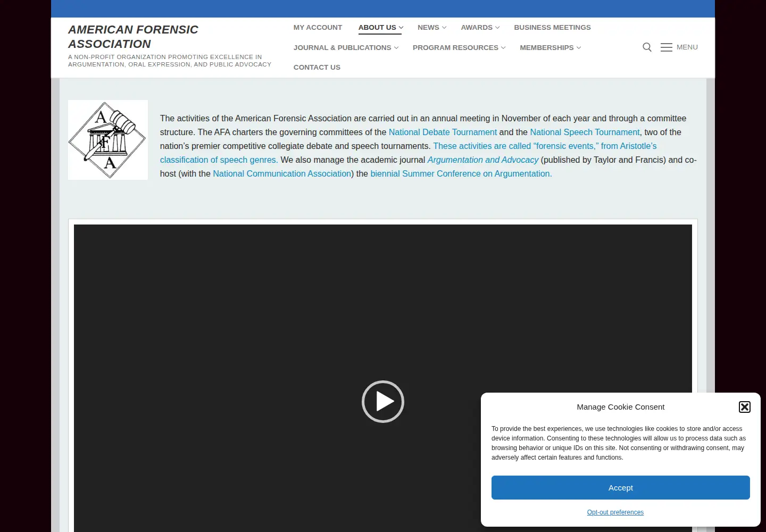Click the American Forensic Association site title
This screenshot has height=532, width=766.
pos(133,37)
